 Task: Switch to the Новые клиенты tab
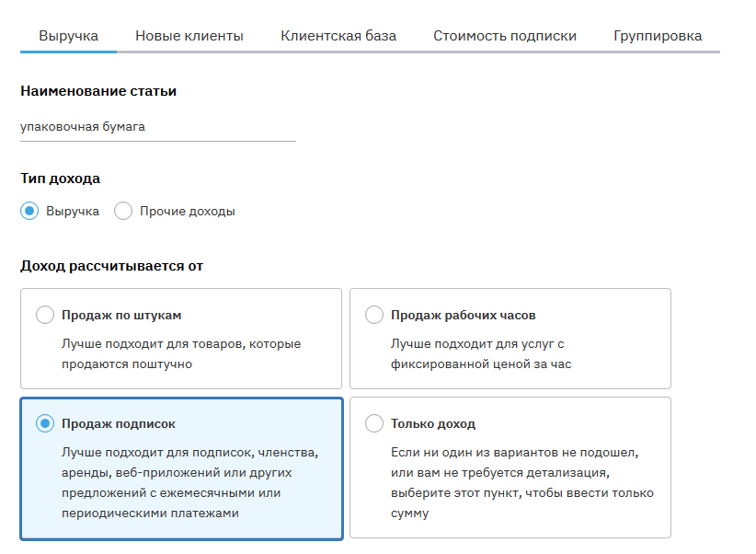189,36
